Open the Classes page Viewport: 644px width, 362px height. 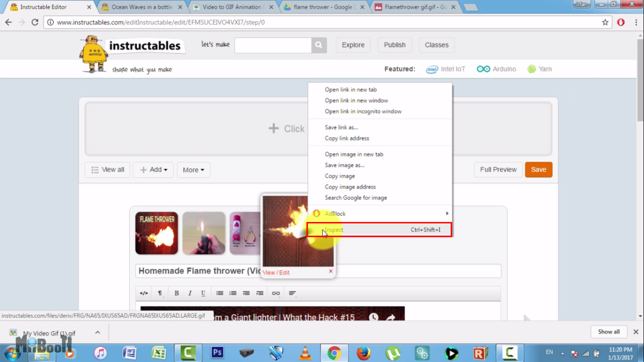pos(437,45)
